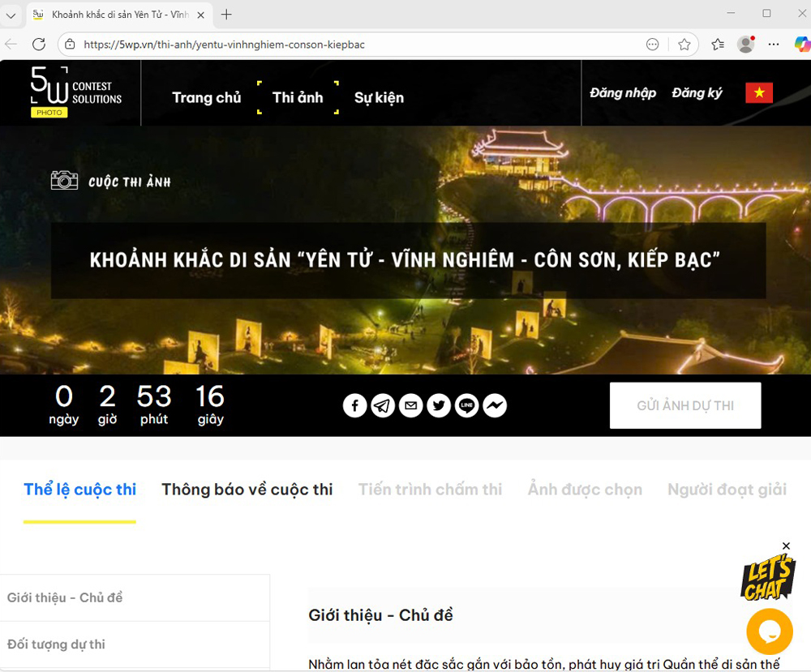Share the contest by email icon
This screenshot has width=811, height=672.
411,405
